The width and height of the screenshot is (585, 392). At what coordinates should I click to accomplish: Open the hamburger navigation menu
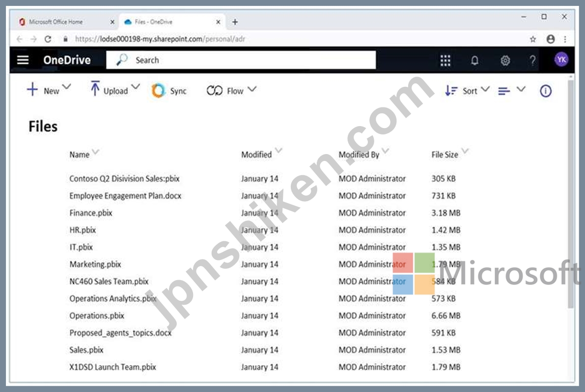click(x=23, y=60)
